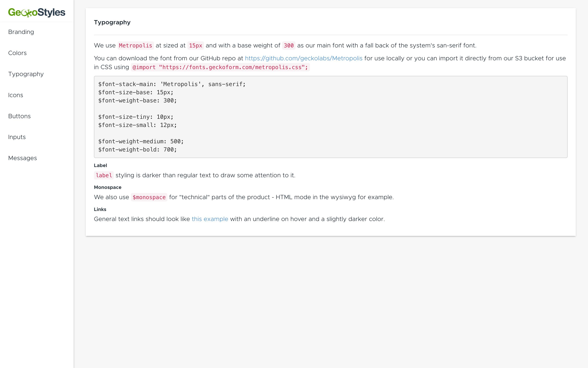Click the Label subheading

pyautogui.click(x=100, y=166)
